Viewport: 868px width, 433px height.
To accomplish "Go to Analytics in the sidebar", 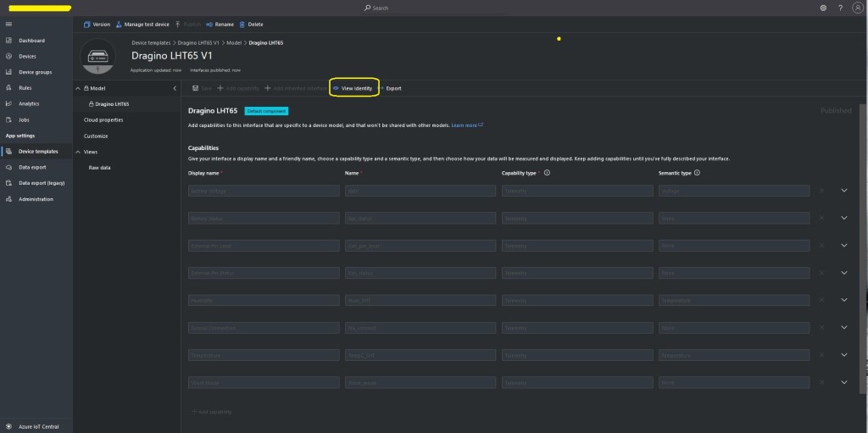I will [x=29, y=103].
